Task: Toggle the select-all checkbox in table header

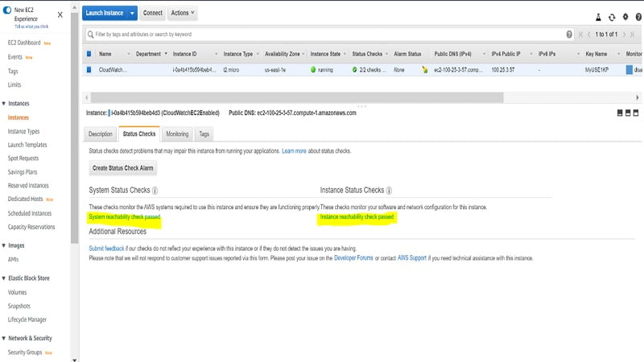Action: (89, 54)
